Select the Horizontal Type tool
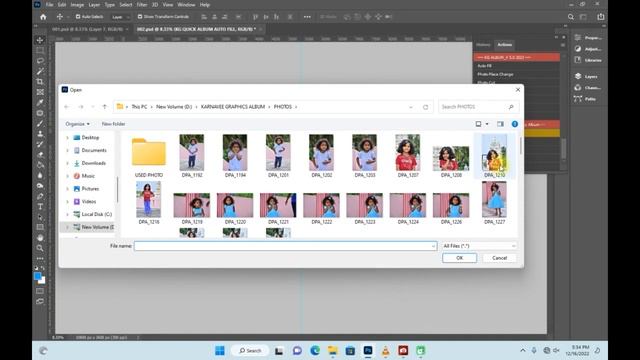This screenshot has width=640, height=360. [x=40, y=207]
